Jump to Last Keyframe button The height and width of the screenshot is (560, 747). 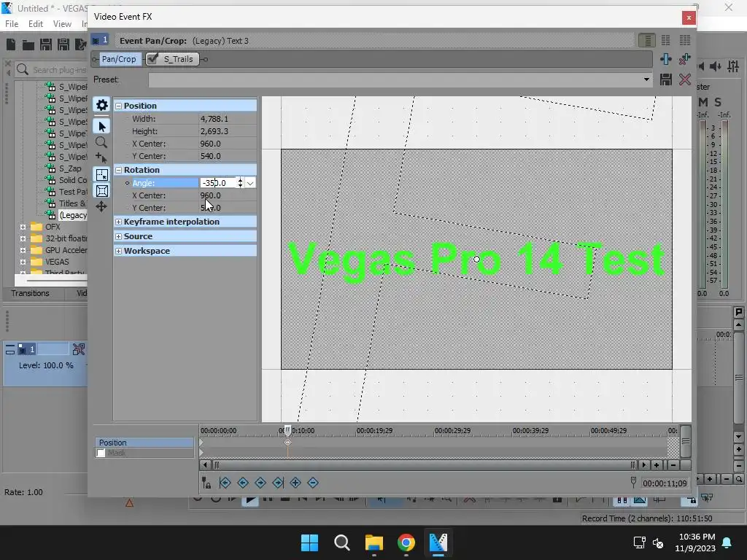278,483
